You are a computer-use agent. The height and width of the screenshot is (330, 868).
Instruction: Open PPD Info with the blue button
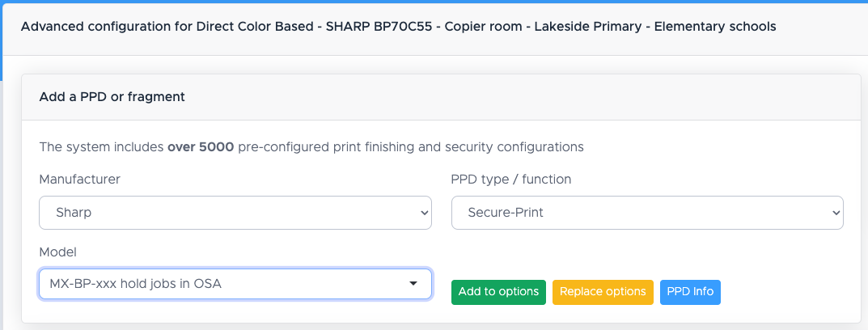click(690, 292)
